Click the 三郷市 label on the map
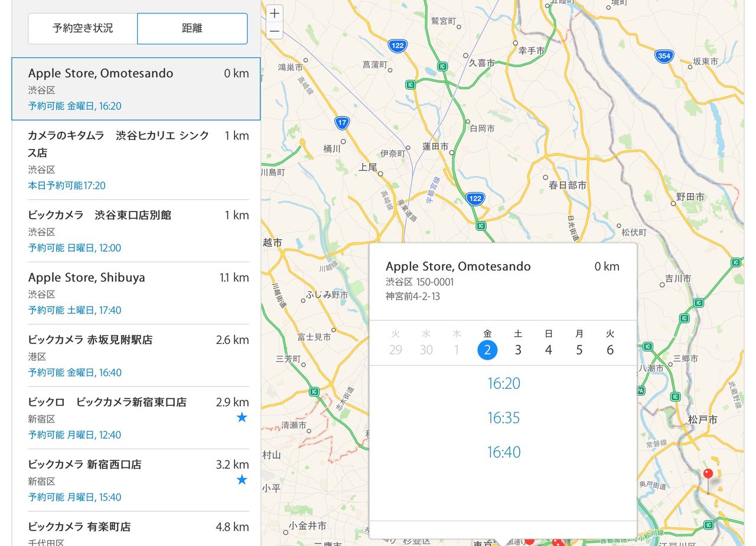The height and width of the screenshot is (546, 756). [x=686, y=359]
